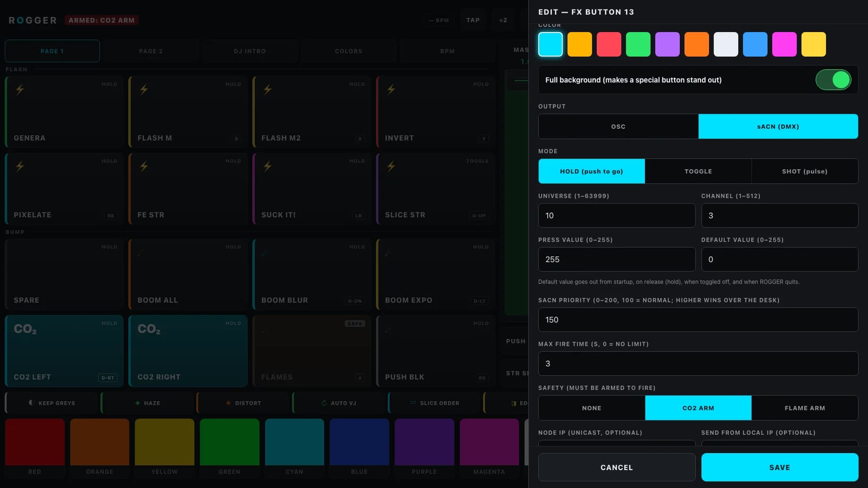Click the lightning icon on SUCK IT! pad
Image resolution: width=868 pixels, height=488 pixels.
pyautogui.click(x=267, y=166)
